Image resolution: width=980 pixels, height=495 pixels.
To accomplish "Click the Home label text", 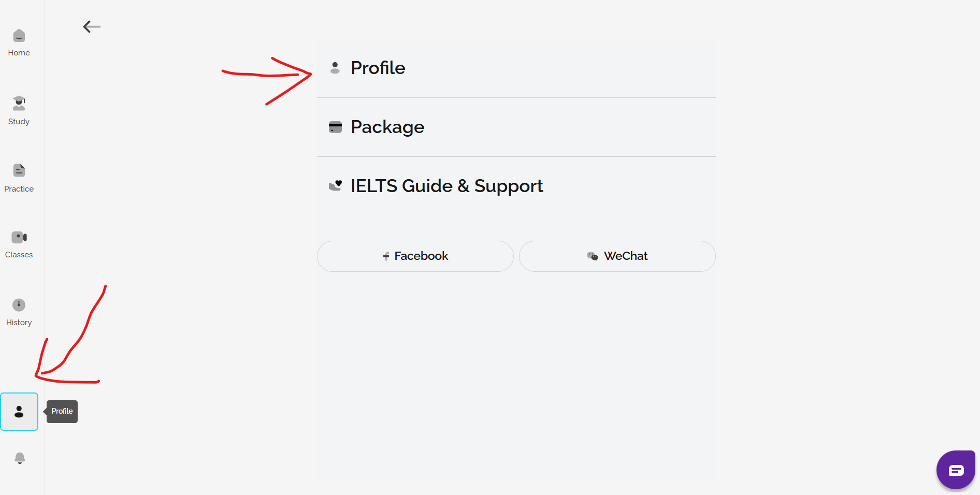I will tap(19, 53).
